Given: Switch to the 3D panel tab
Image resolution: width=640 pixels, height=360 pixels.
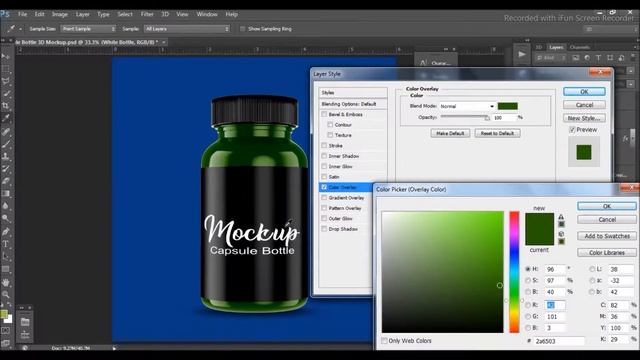Looking at the screenshot, I should (x=539, y=47).
